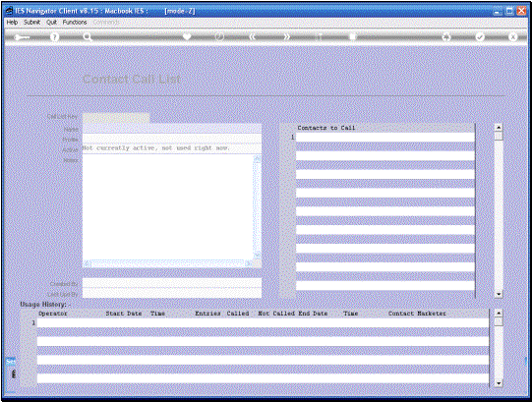Click Usage History scrollbar up arrow
The width and height of the screenshot is (532, 402).
pos(499,313)
